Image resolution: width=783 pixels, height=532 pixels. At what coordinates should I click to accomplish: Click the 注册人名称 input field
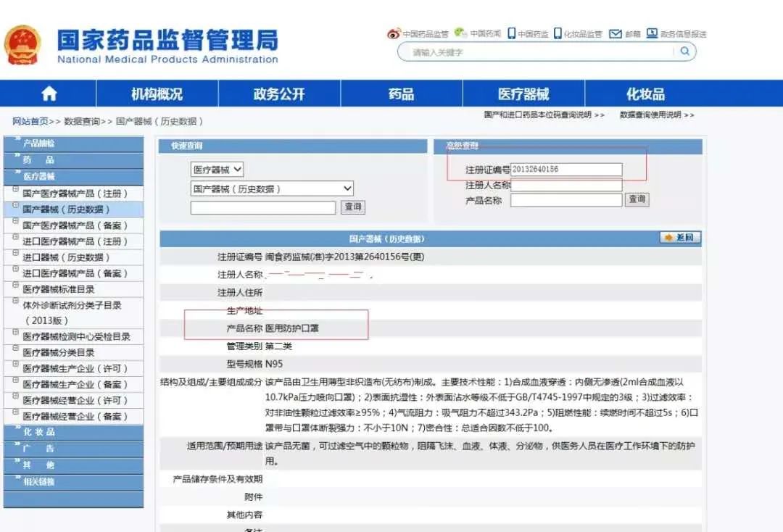[565, 185]
